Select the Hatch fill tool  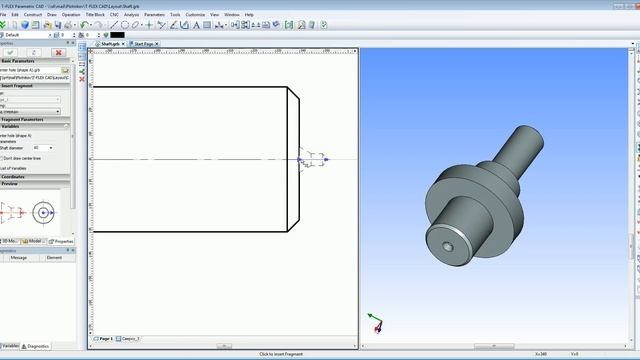coord(207,25)
